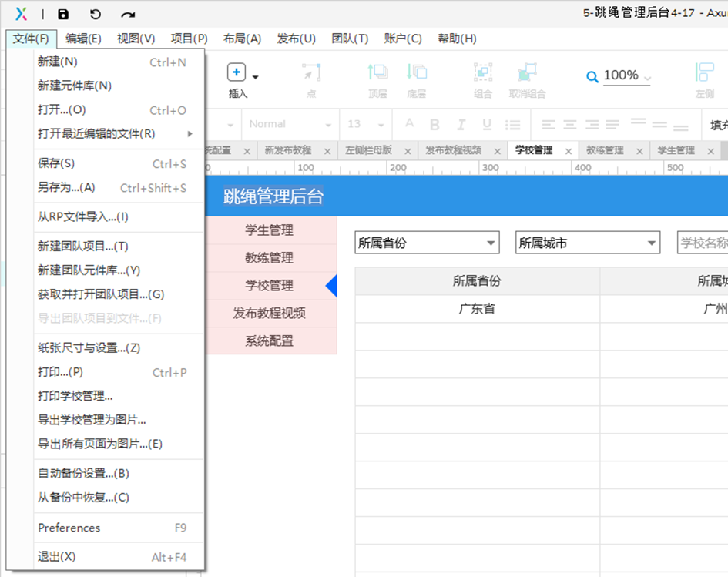Choose 保存(S) menu entry
The height and width of the screenshot is (577, 728).
[119, 163]
